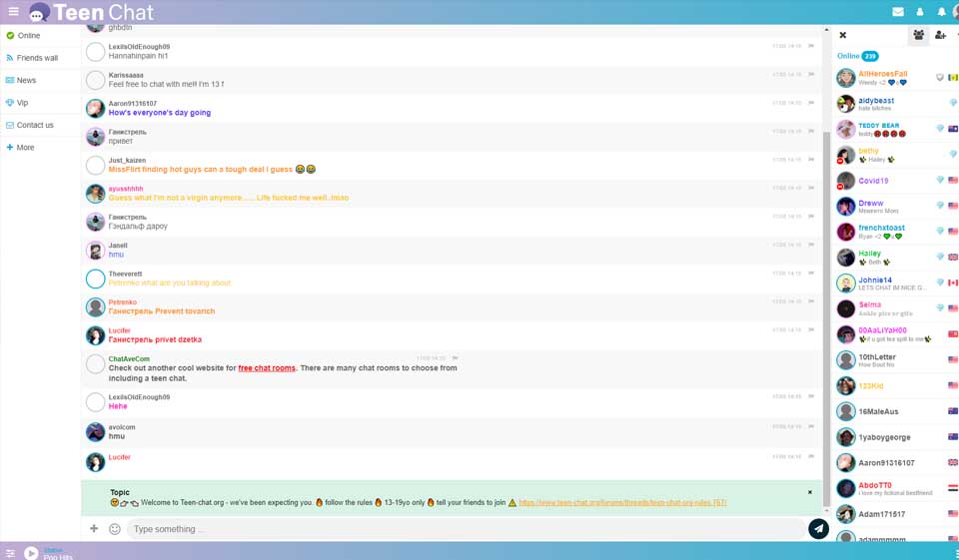Open the add friends icon in user panel
This screenshot has height=560, width=959.
pyautogui.click(x=940, y=35)
